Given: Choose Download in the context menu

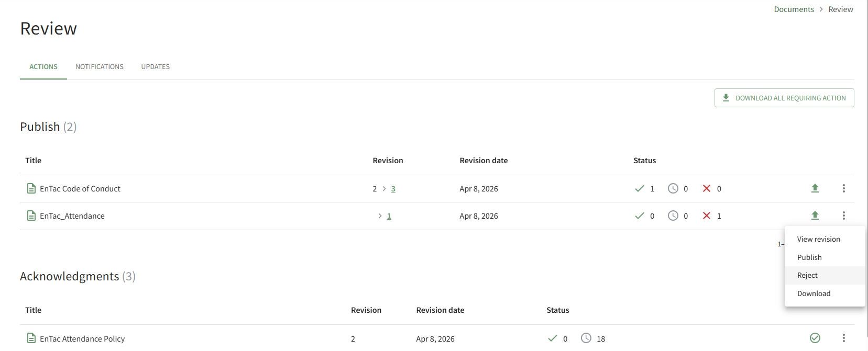Looking at the screenshot, I should [x=814, y=293].
